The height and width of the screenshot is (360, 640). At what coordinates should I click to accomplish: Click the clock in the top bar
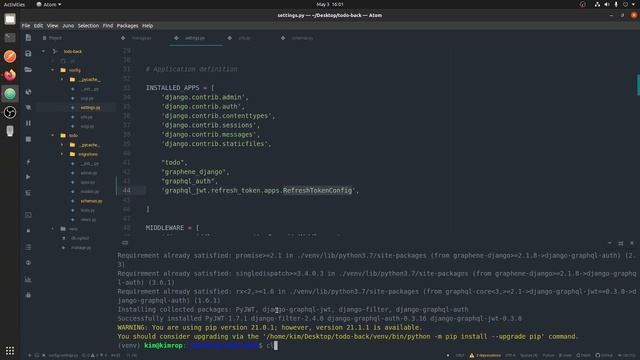tap(330, 4)
